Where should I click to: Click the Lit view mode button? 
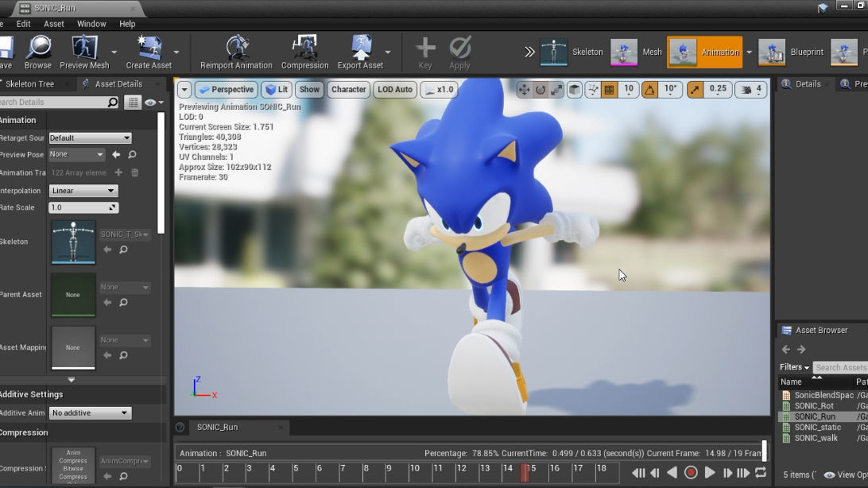pos(277,90)
